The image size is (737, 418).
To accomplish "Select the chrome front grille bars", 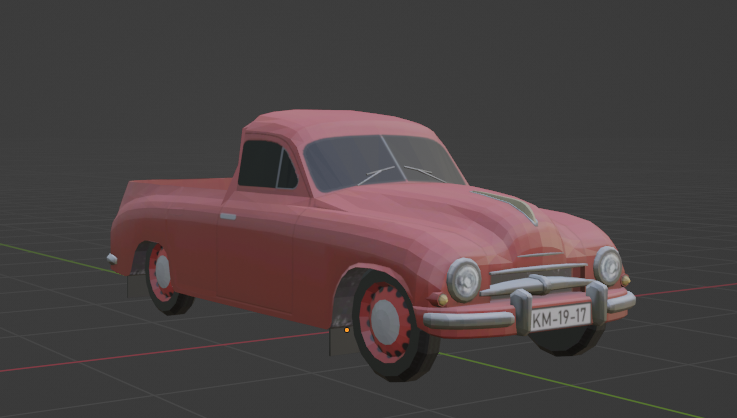I will (x=537, y=278).
